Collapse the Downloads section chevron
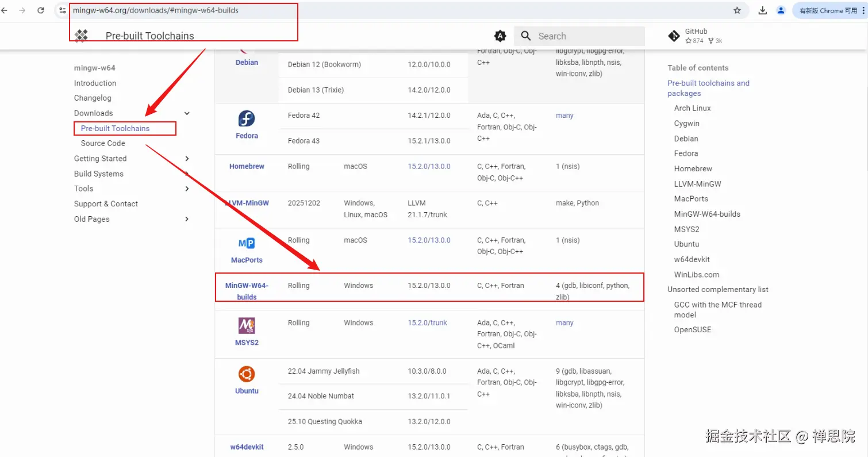868x457 pixels. [x=187, y=113]
